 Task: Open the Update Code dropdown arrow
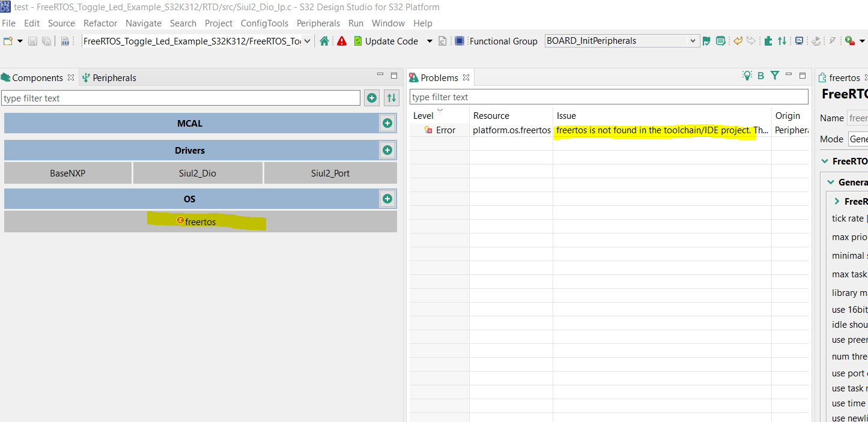pos(429,41)
